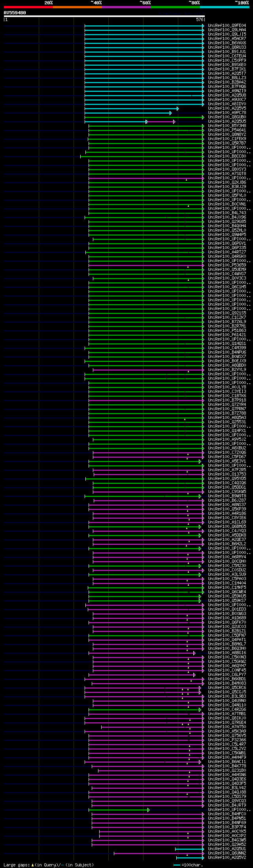
Task: Select hit label UniRef100_C1H404
Action: (x=227, y=583)
